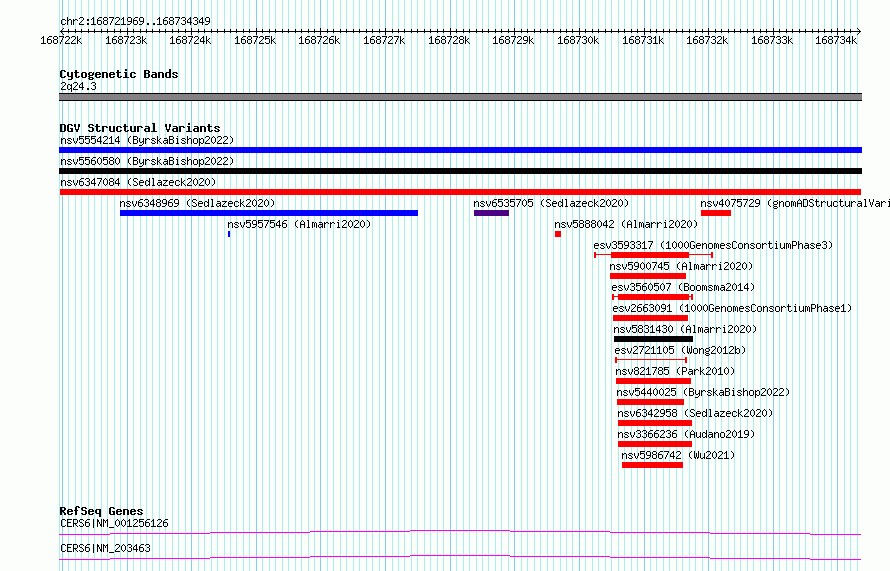
Task: Click the gray 2q24.3 cytogenetic band bar
Action: coord(460,97)
